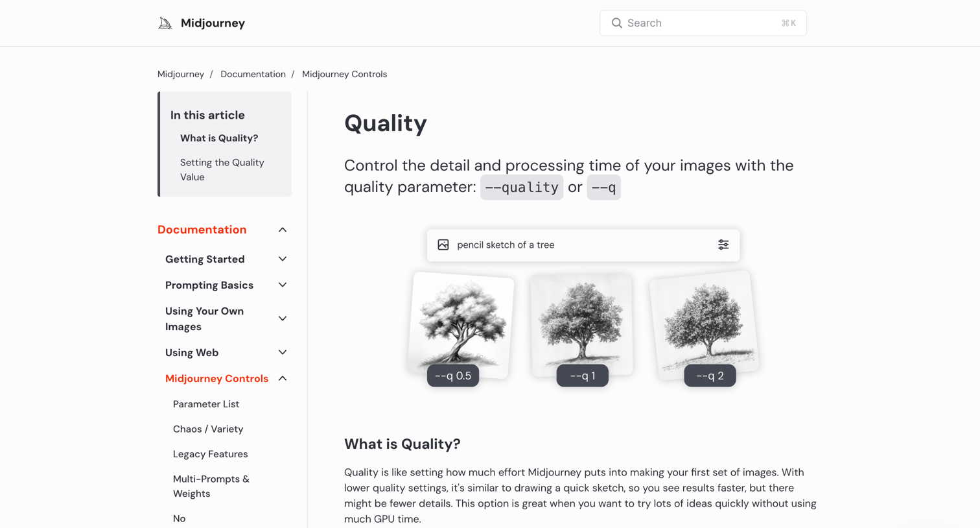Viewport: 980px width, 528px height.
Task: Click the 'Quality' page title
Action: [x=386, y=123]
